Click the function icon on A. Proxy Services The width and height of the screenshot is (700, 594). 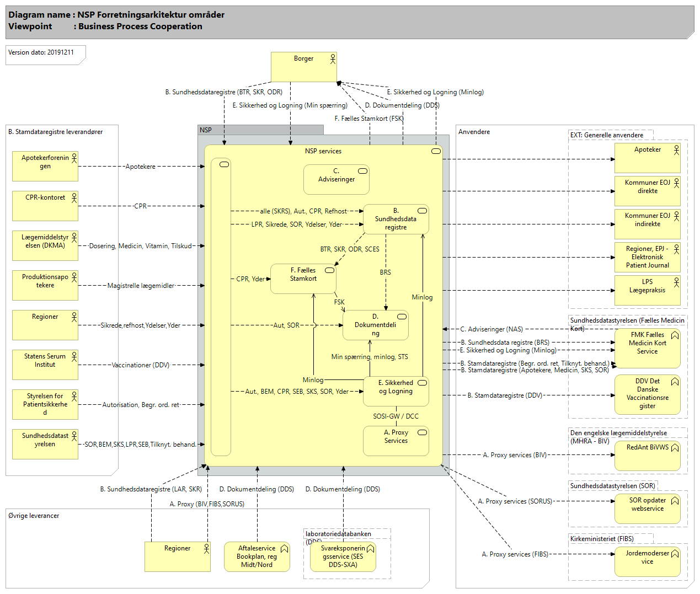(x=422, y=432)
